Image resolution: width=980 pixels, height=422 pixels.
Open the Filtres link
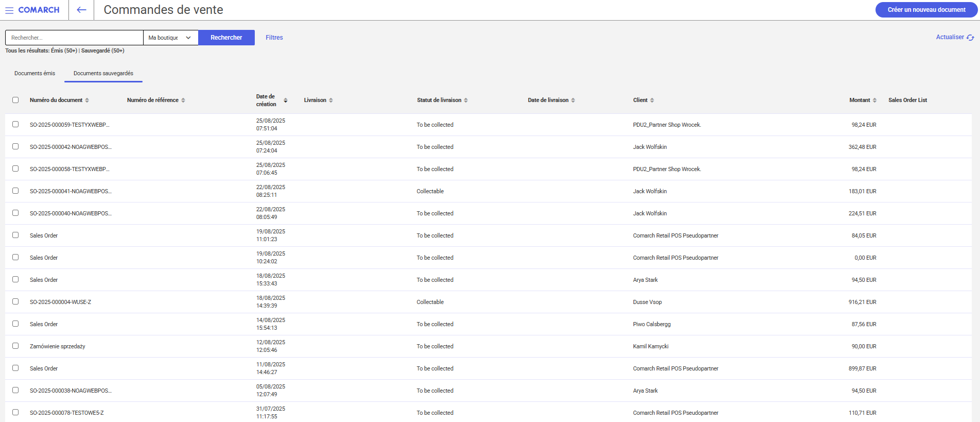point(274,38)
